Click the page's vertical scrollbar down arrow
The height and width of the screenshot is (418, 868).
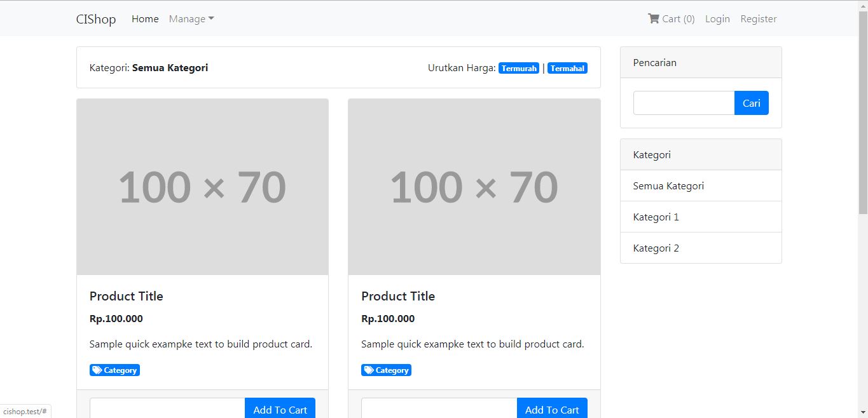point(862,412)
